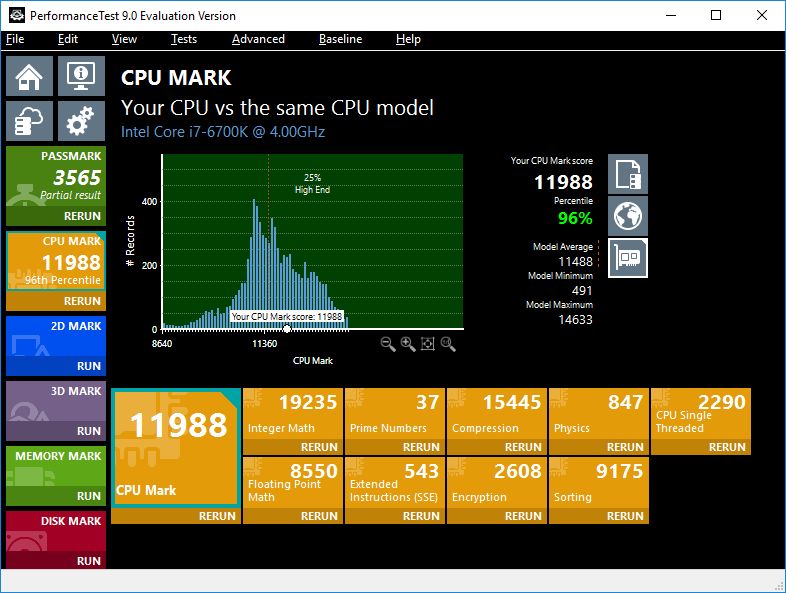Run the 2D Mark test
The height and width of the screenshot is (593, 786).
[x=56, y=366]
